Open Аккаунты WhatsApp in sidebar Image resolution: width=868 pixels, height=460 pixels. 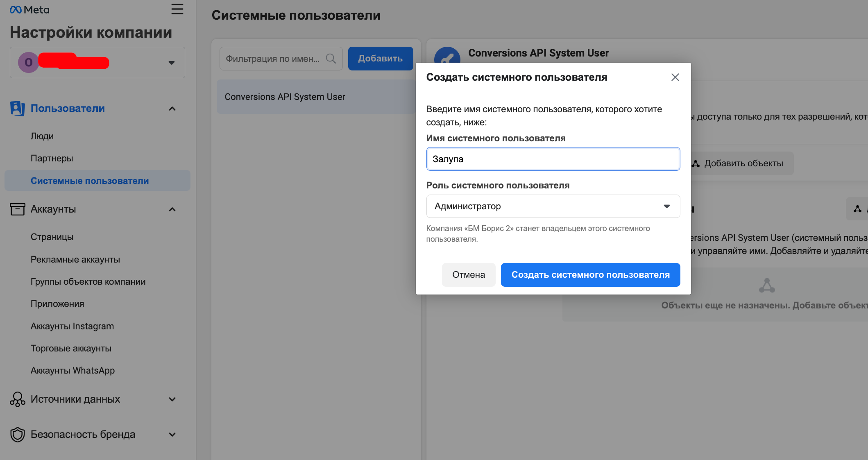73,370
